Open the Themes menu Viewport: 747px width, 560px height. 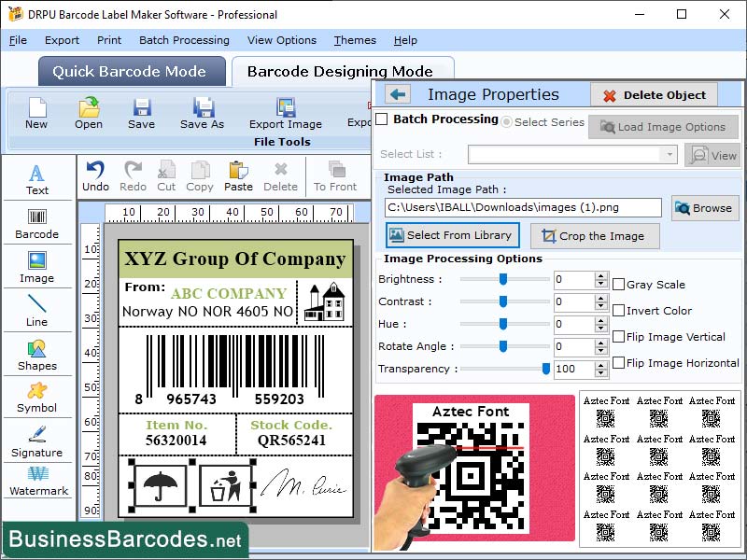[355, 40]
